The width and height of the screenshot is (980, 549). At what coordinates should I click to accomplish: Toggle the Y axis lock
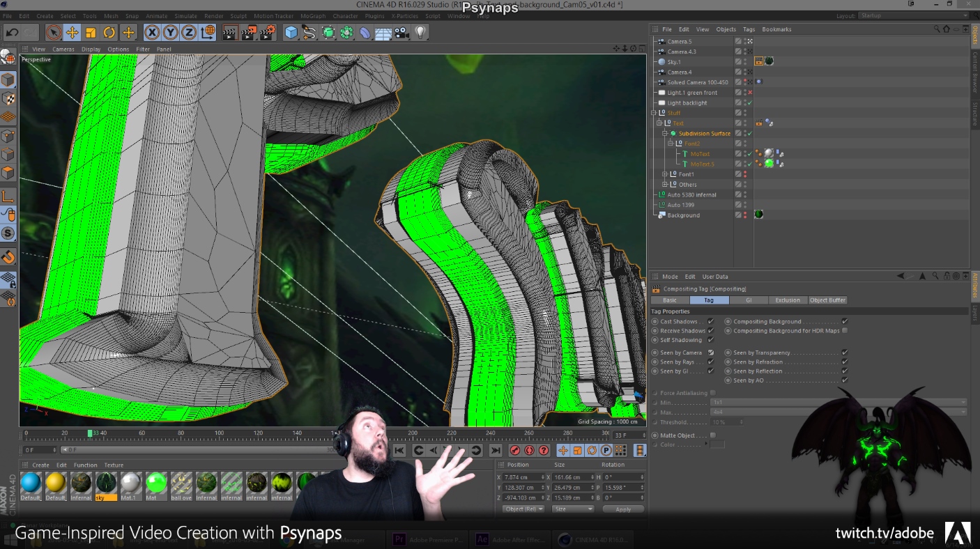coord(170,32)
